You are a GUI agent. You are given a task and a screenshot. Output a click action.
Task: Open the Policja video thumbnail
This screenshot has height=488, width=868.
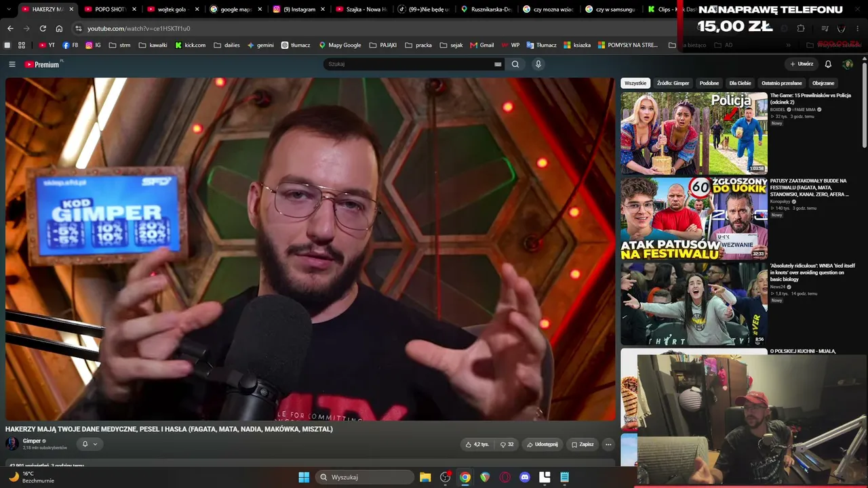(694, 133)
